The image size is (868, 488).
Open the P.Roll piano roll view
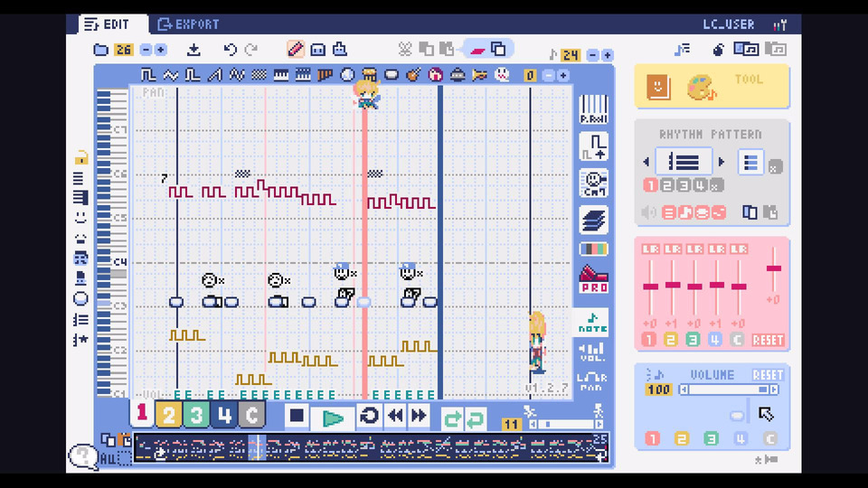pos(593,109)
